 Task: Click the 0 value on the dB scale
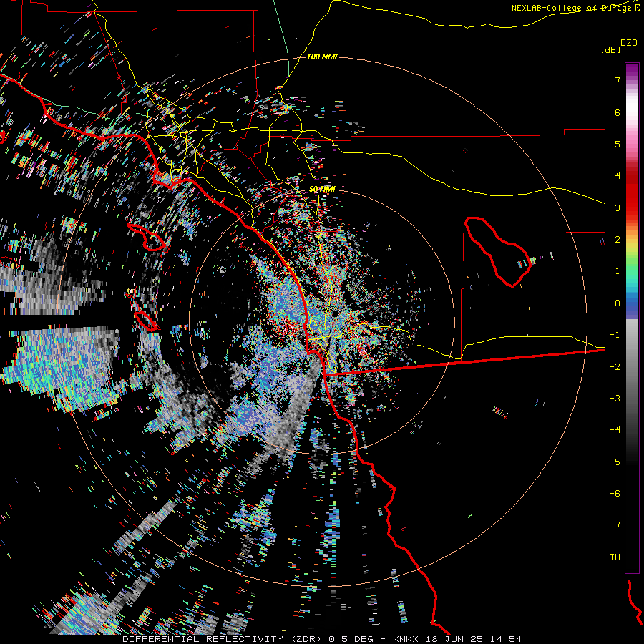click(618, 303)
